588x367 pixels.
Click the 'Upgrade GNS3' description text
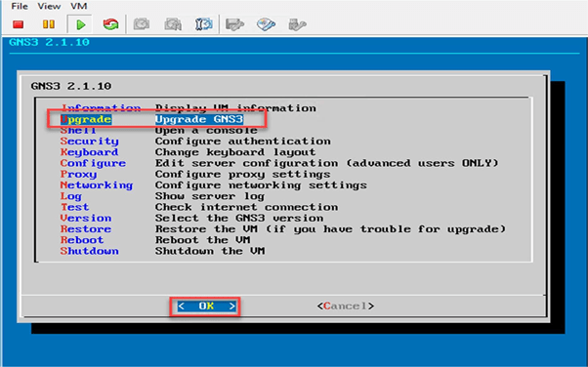coord(199,120)
